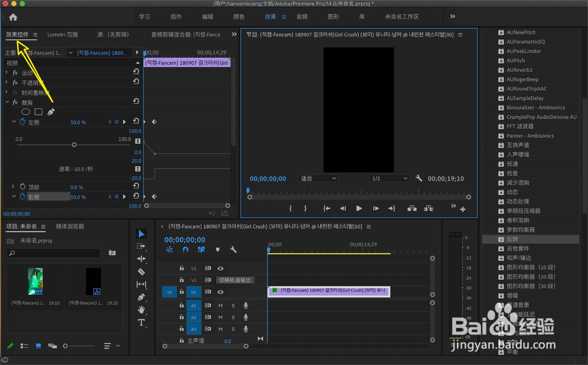Viewport: 588px width, 365px height.
Task: Open new bin folder icon in project panel
Action: pyautogui.click(x=112, y=253)
